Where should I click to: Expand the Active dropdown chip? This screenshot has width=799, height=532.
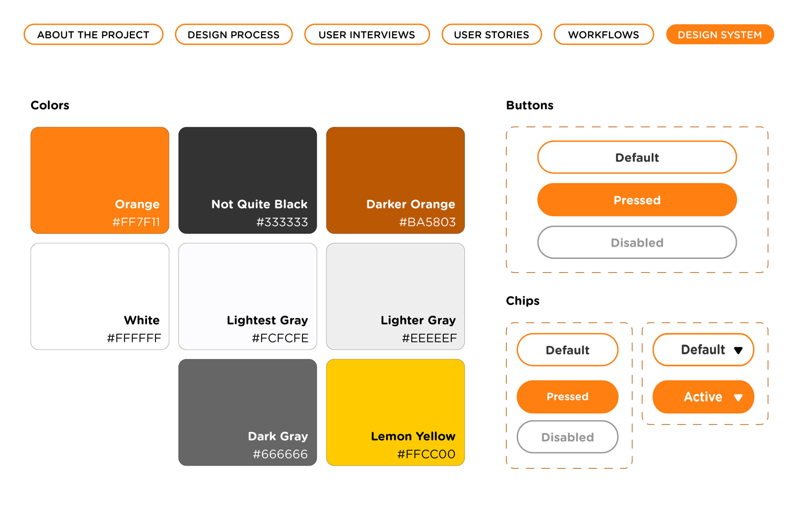point(703,397)
